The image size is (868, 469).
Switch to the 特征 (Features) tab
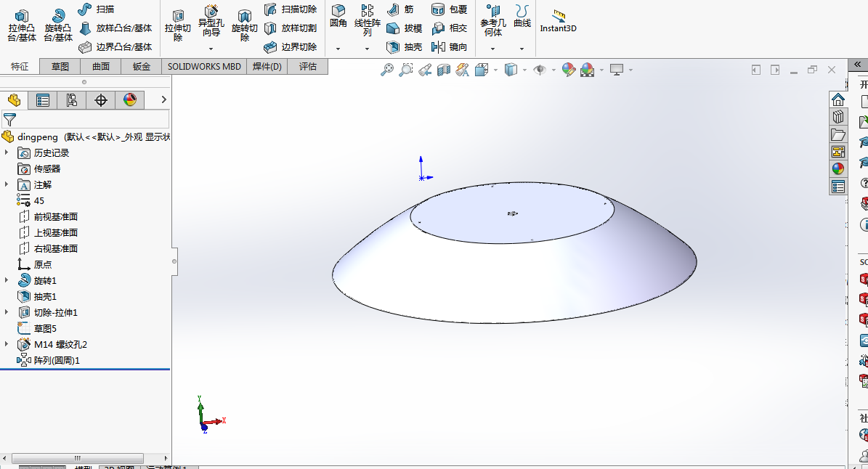[20, 66]
